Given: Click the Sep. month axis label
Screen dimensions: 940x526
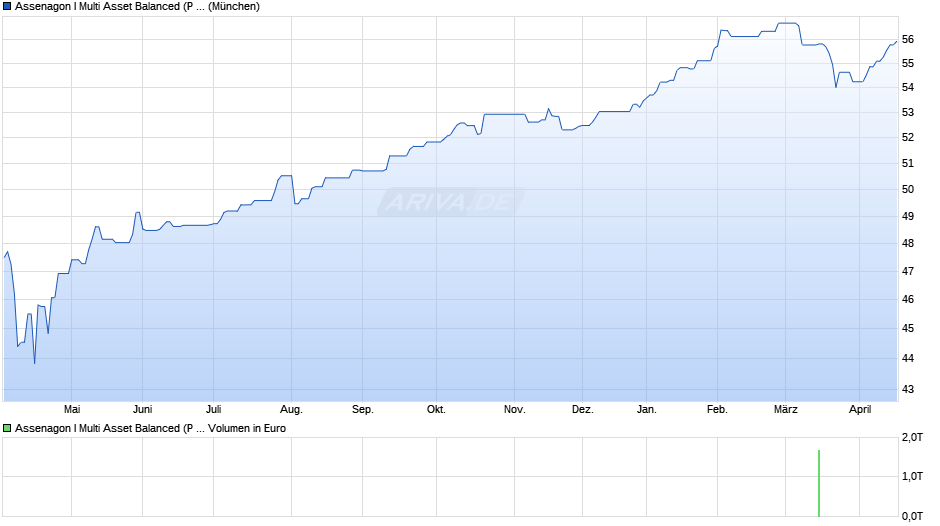Looking at the screenshot, I should (363, 409).
